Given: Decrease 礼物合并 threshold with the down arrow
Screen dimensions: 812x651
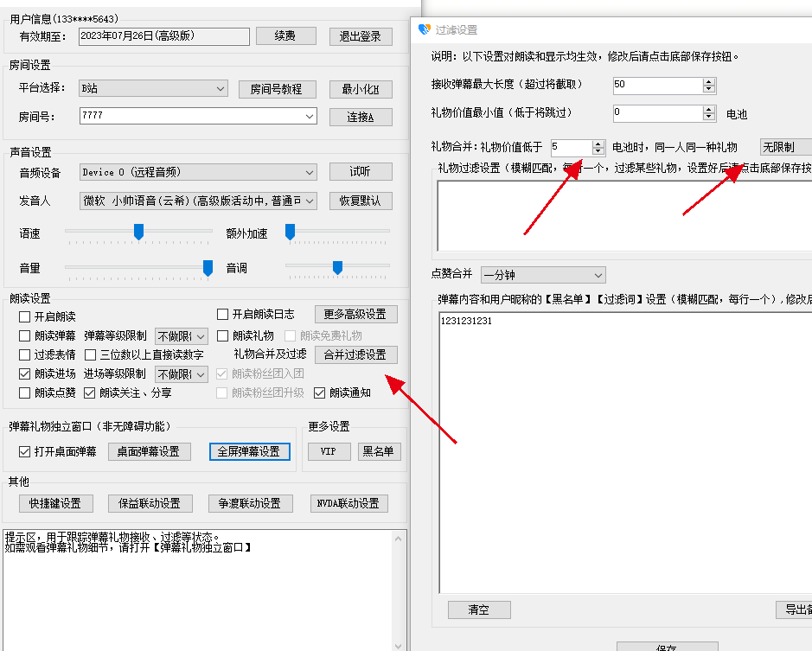Looking at the screenshot, I should [598, 151].
